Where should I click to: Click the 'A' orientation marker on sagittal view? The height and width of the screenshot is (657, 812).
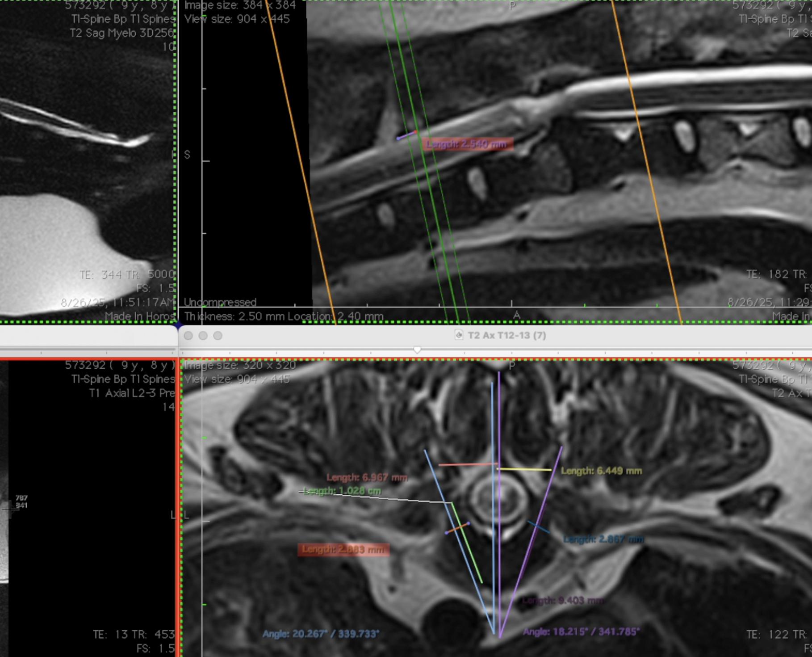517,316
